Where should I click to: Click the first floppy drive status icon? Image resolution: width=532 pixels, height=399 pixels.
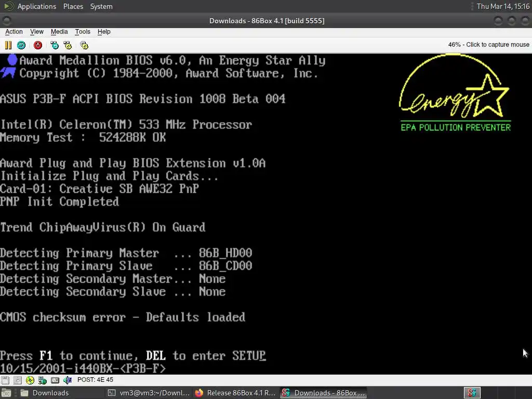(5, 380)
